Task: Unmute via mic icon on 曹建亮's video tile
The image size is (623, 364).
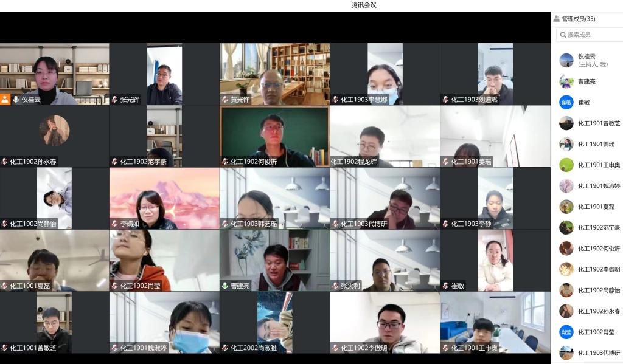Action: click(x=225, y=286)
